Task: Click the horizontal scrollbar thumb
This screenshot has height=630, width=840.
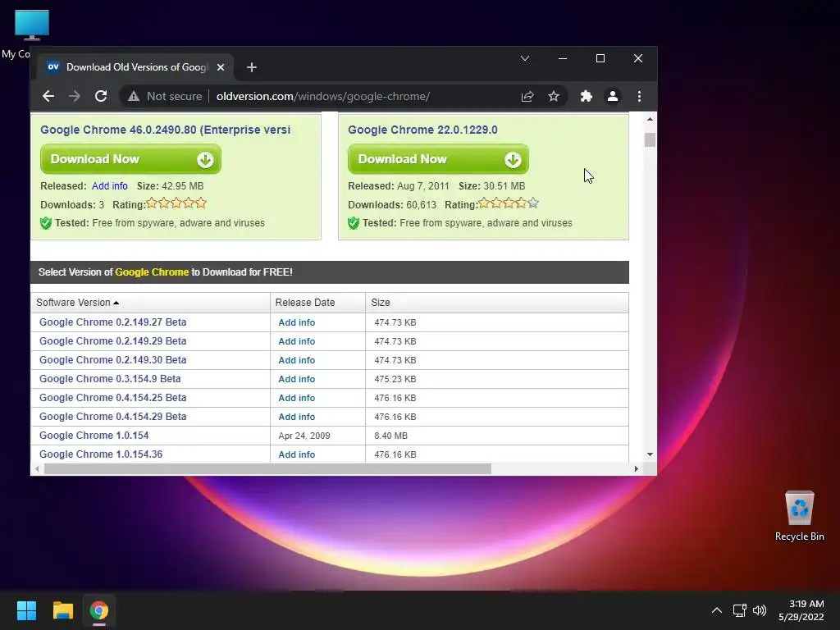Action: [x=267, y=468]
